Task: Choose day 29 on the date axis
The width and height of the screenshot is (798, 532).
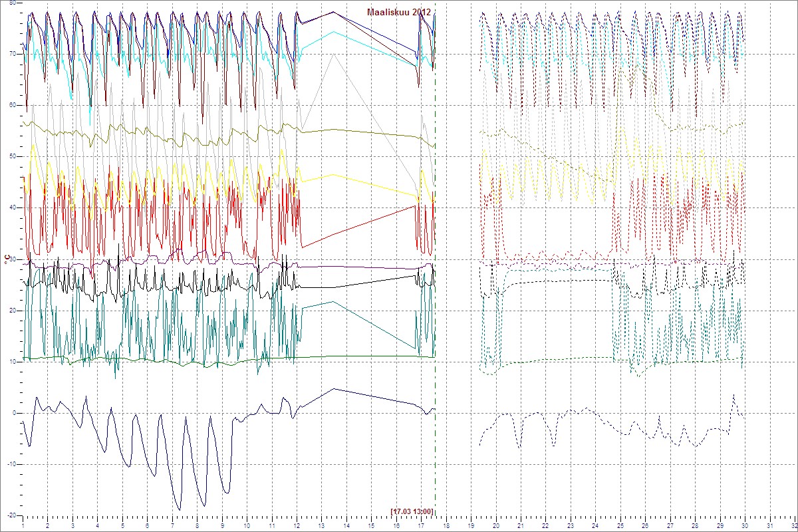Action: point(720,525)
